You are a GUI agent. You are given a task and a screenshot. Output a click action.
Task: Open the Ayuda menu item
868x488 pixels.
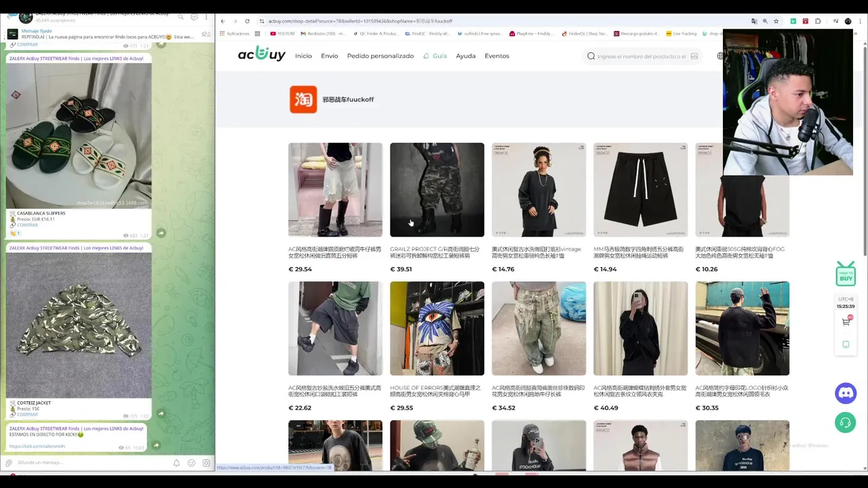point(465,56)
